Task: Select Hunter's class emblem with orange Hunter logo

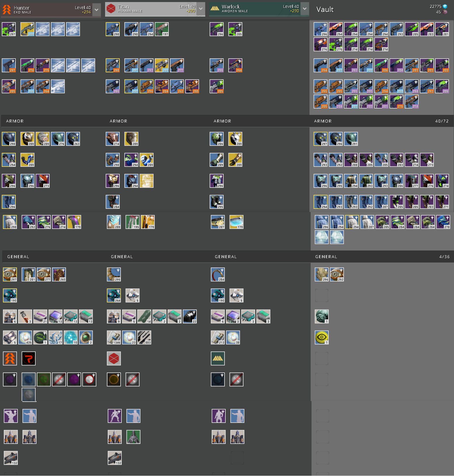Action: [10, 358]
